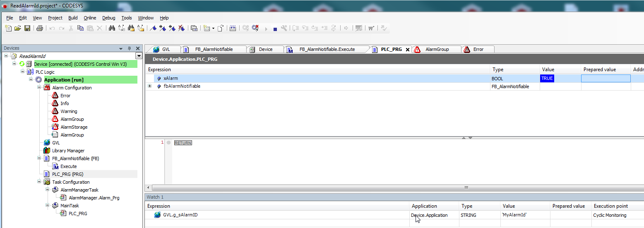Image resolution: width=644 pixels, height=228 pixels.
Task: Open the Library Manager node
Action: point(68,151)
